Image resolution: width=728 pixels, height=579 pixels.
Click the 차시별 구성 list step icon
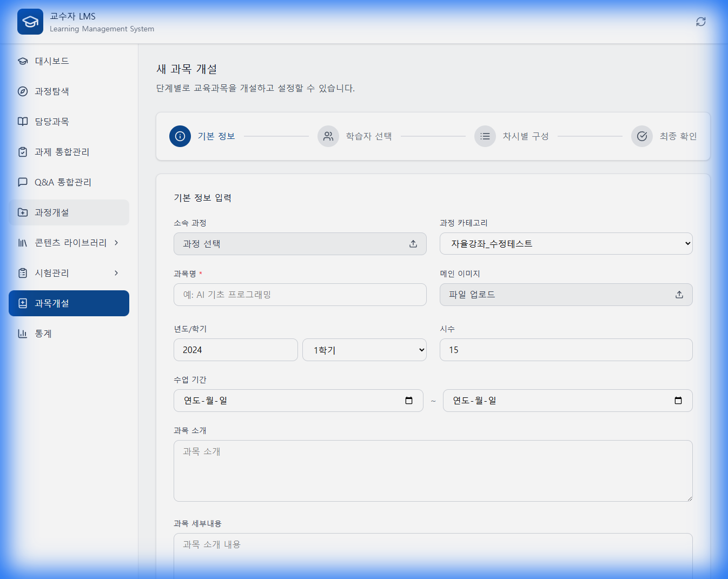(x=485, y=136)
